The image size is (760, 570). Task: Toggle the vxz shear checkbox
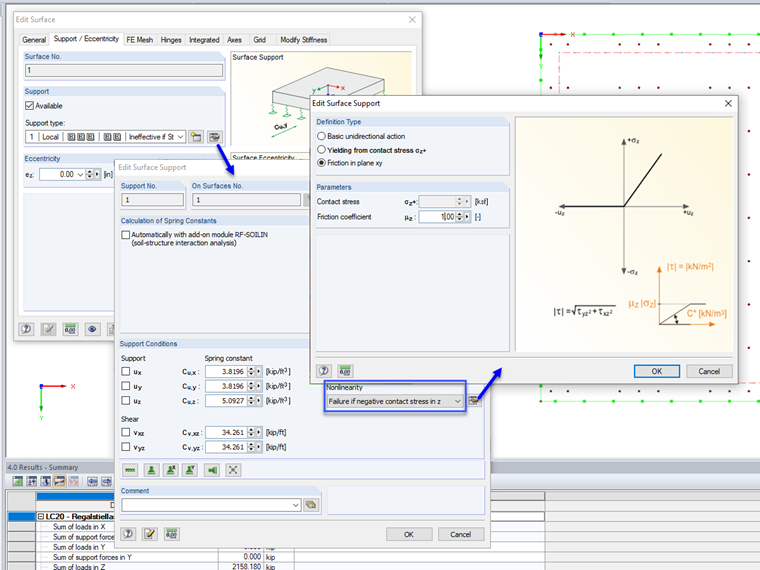(x=126, y=432)
